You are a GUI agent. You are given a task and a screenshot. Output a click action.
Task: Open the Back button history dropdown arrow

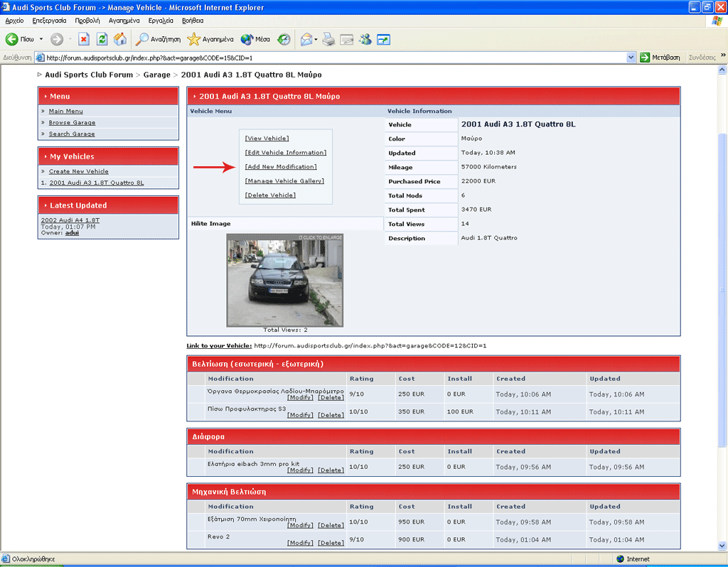(41, 39)
